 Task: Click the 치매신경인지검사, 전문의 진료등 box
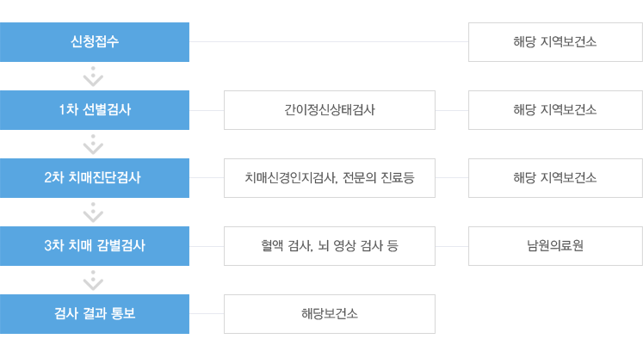click(330, 178)
